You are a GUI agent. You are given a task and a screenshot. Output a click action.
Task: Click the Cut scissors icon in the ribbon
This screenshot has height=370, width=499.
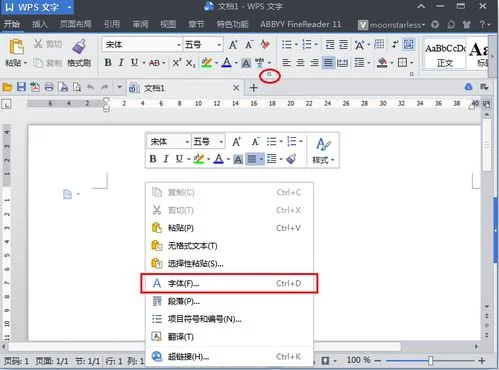[x=38, y=44]
